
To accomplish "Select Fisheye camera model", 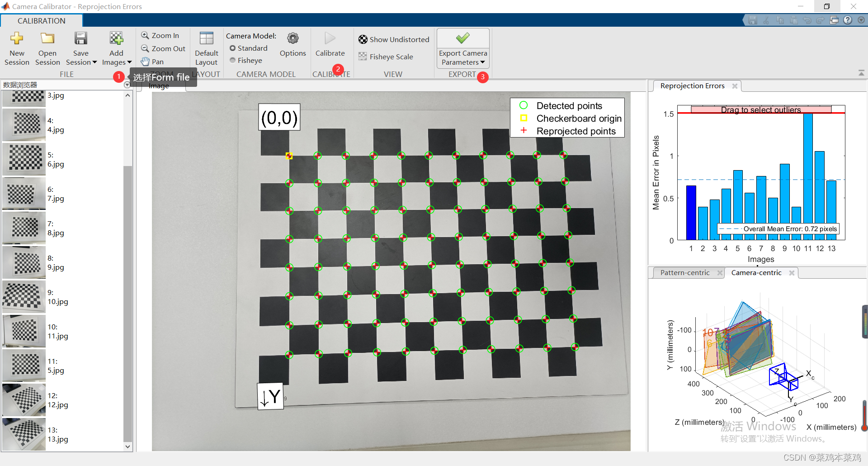I will pos(245,60).
